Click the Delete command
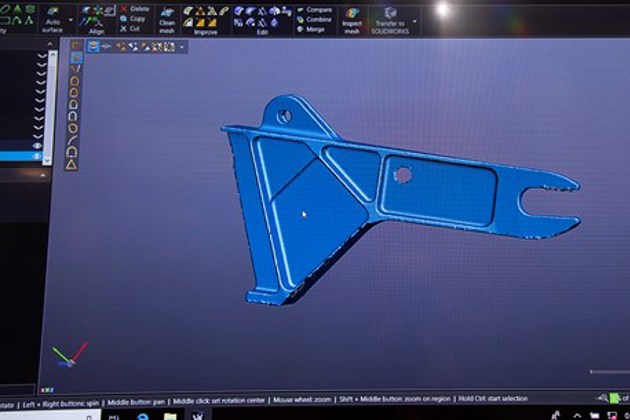630x420 pixels. (x=139, y=9)
